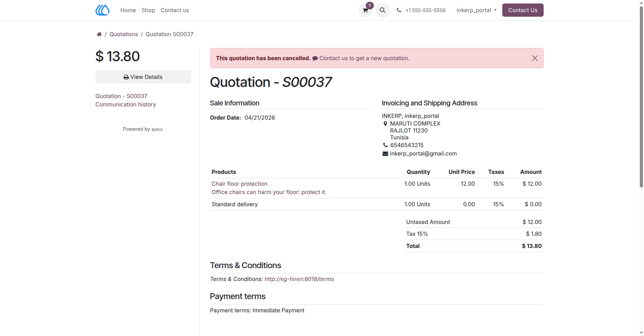Click the phone icon beside +1 555-555-5556
Image resolution: width=644 pixels, height=336 pixels.
(x=399, y=10)
